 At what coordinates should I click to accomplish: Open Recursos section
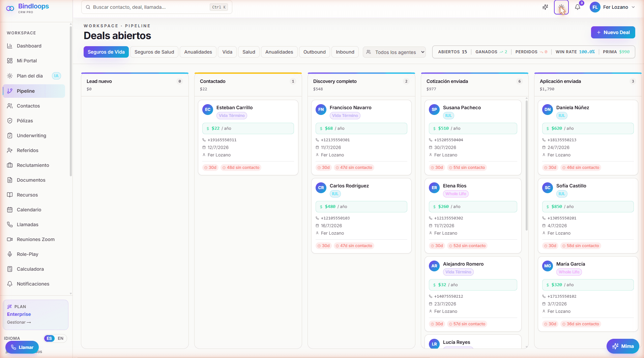(x=34, y=195)
